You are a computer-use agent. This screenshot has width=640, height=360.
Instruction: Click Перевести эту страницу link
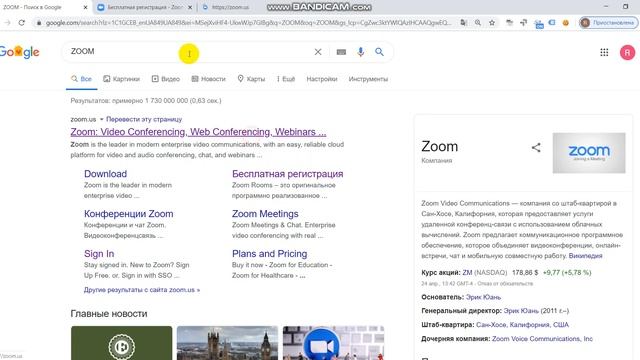(x=144, y=119)
